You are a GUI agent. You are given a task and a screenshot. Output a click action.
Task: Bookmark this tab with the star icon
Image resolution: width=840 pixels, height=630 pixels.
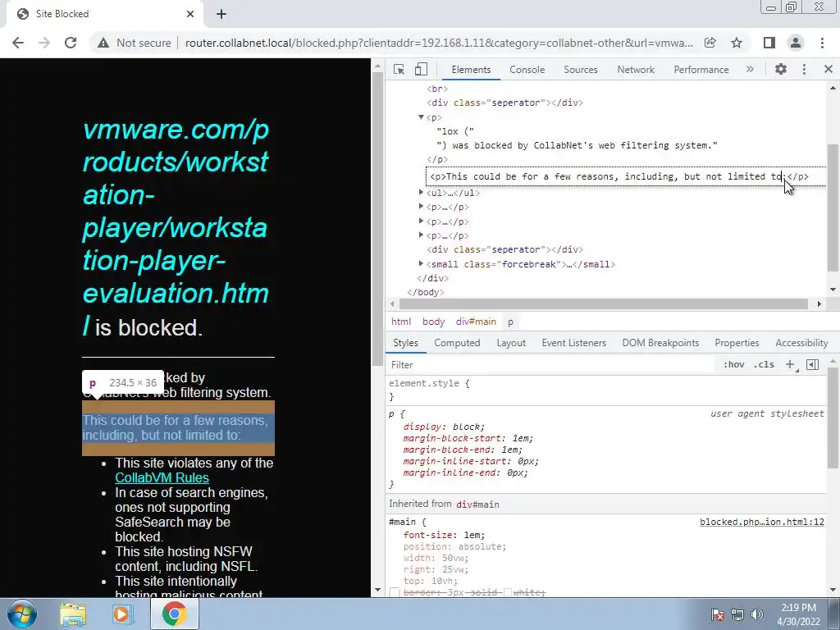tap(737, 43)
